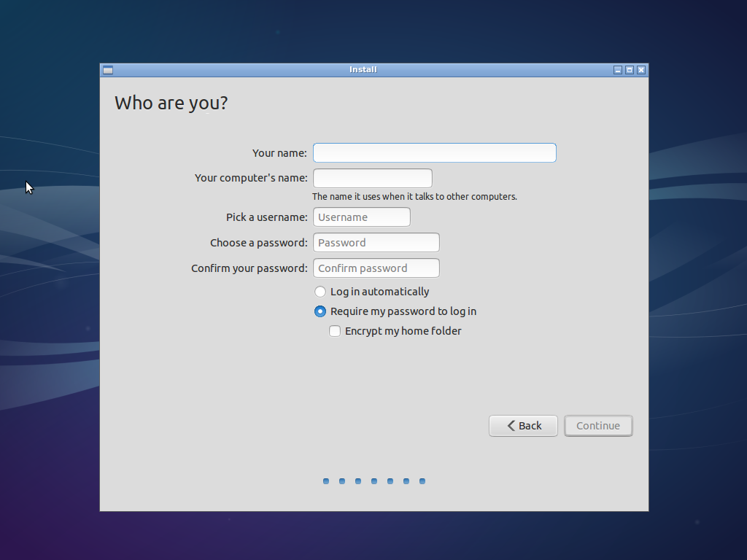Open the window menu icon in title bar

tap(108, 70)
